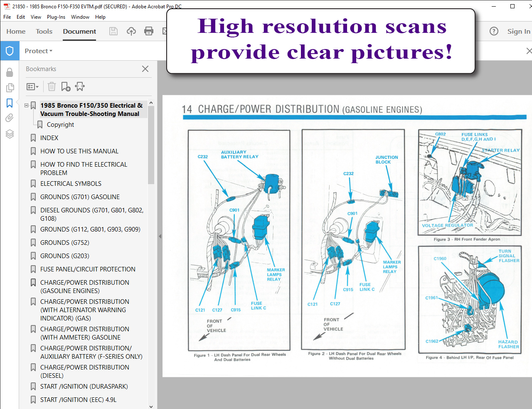This screenshot has width=532, height=409.
Task: Click Find current bookmark icon
Action: point(80,86)
